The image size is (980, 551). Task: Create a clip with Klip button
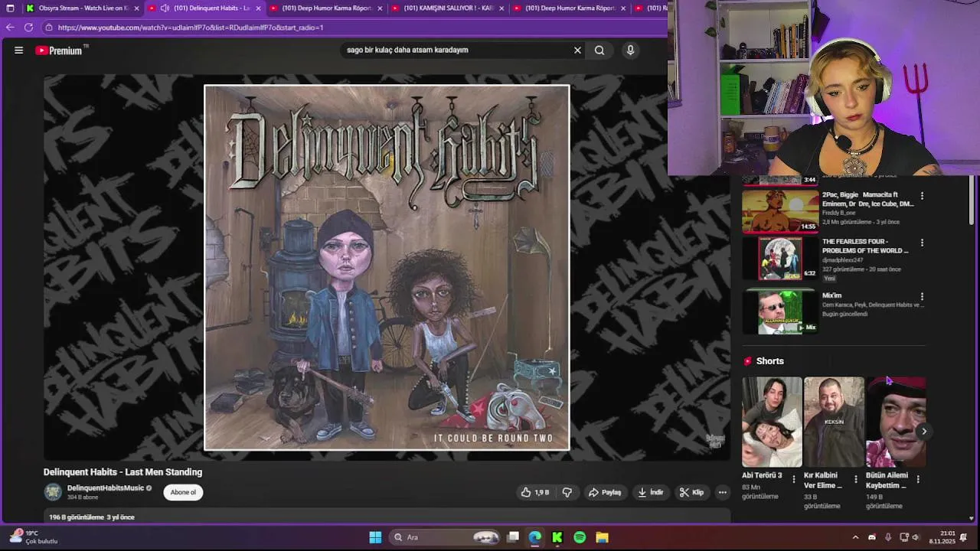[691, 492]
